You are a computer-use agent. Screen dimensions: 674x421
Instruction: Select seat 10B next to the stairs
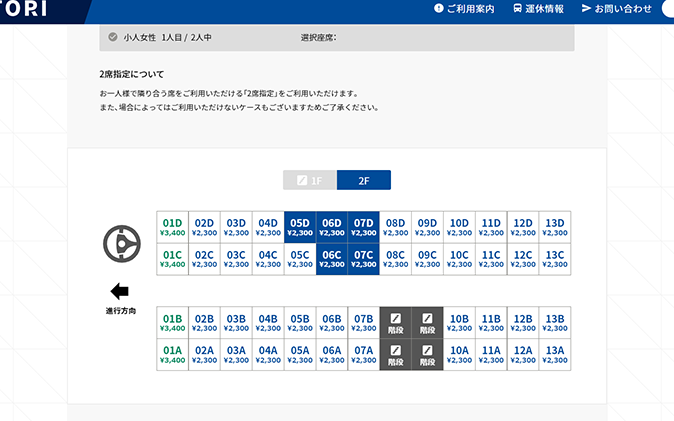pyautogui.click(x=459, y=323)
